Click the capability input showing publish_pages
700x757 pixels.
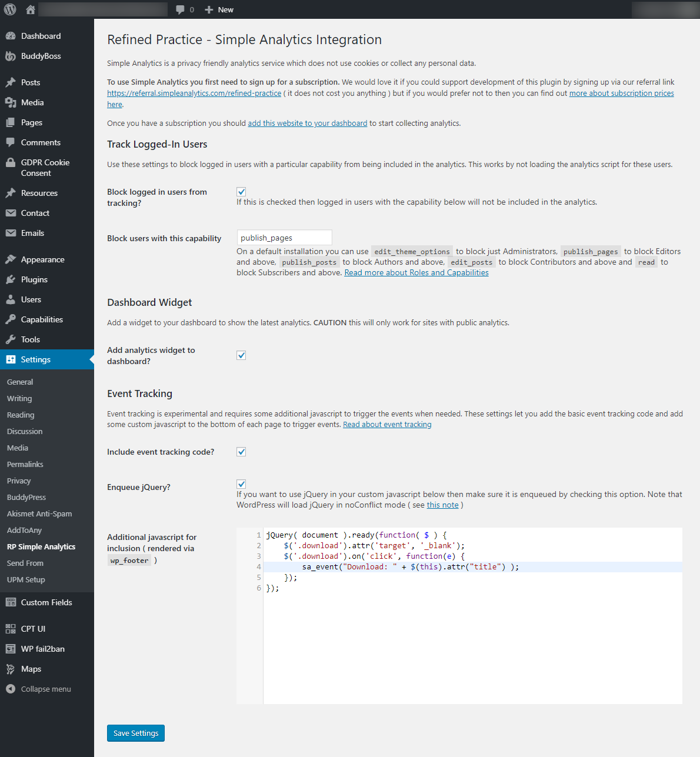285,238
